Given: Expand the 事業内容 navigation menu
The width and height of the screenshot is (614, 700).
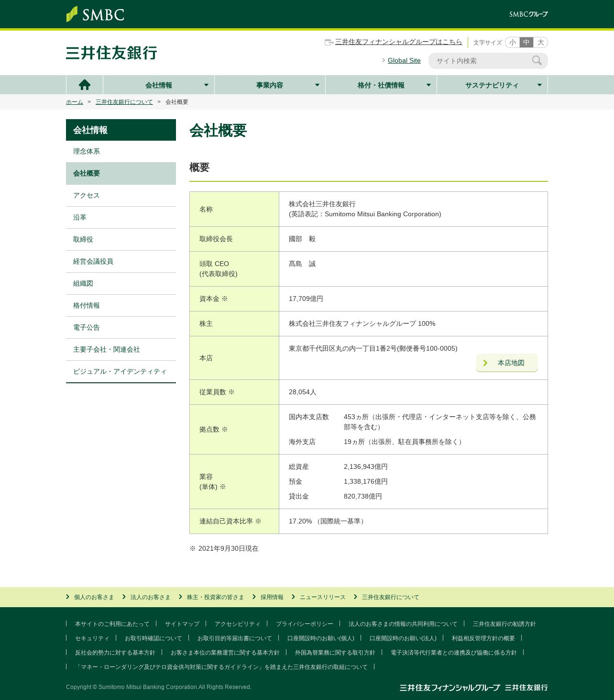Looking at the screenshot, I should pos(270,85).
